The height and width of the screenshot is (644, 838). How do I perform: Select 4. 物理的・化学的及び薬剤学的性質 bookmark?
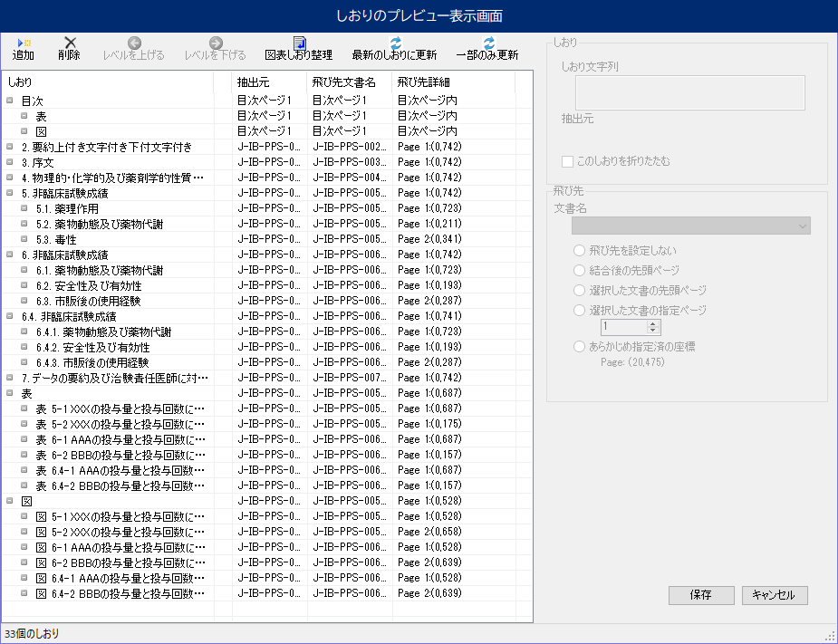point(112,178)
